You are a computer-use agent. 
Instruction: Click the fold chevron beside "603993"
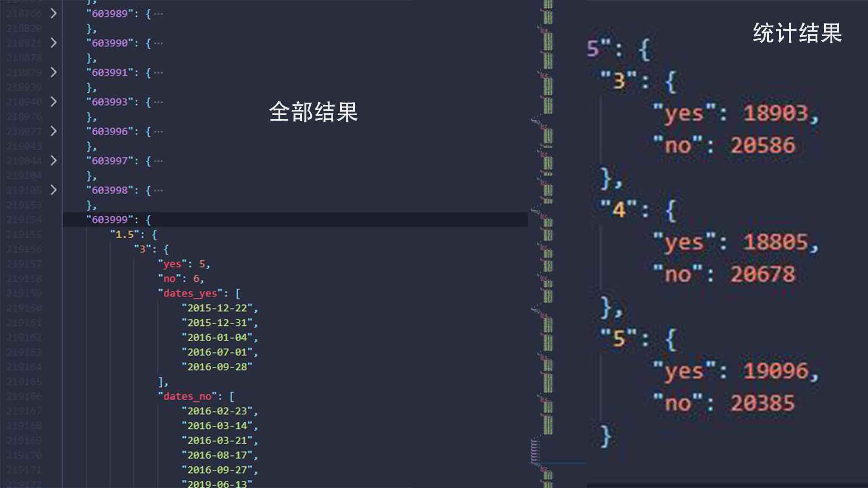pos(53,102)
